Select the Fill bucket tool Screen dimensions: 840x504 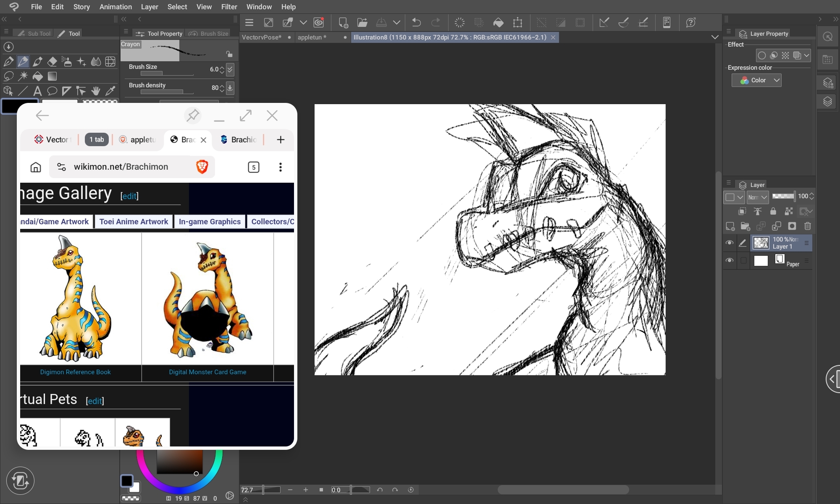click(x=37, y=76)
